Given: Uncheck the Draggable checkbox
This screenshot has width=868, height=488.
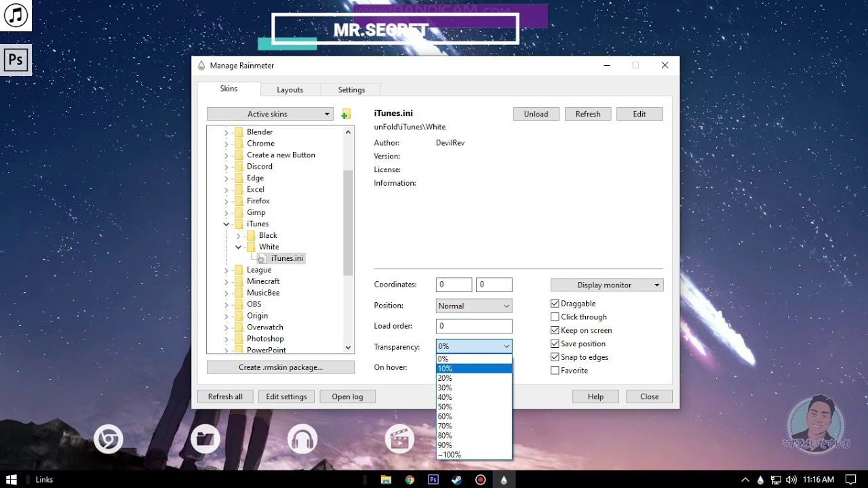Looking at the screenshot, I should coord(555,304).
